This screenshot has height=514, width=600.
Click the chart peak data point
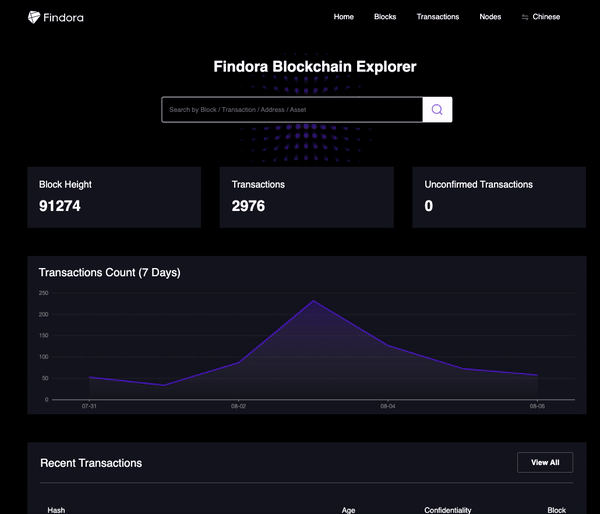pyautogui.click(x=313, y=301)
